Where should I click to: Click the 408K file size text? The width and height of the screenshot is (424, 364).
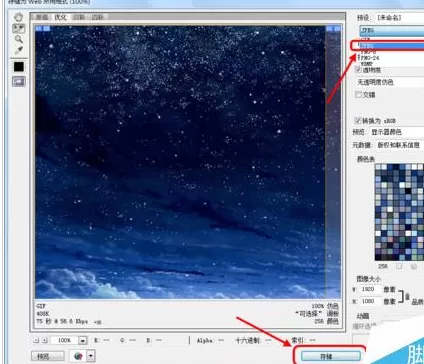43,314
